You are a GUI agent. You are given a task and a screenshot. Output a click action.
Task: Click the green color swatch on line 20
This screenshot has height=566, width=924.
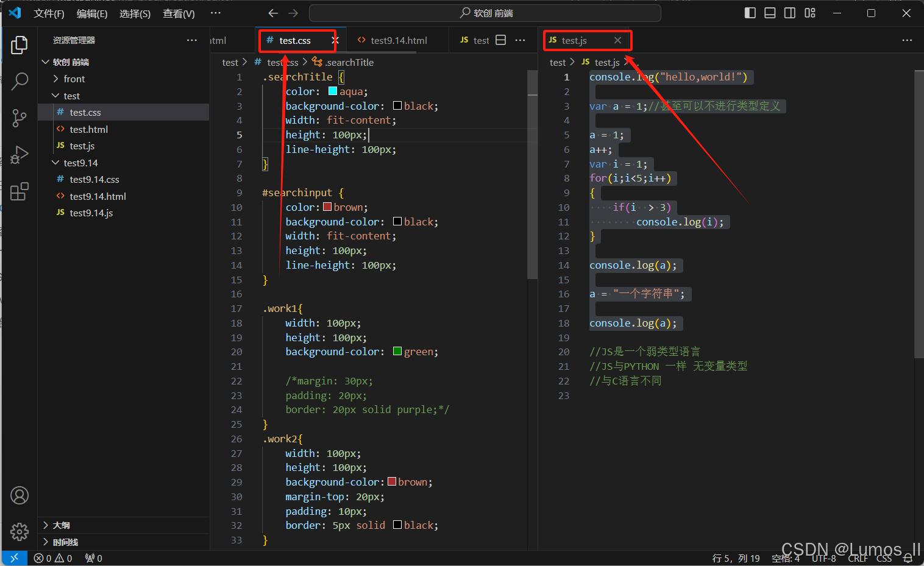point(397,352)
